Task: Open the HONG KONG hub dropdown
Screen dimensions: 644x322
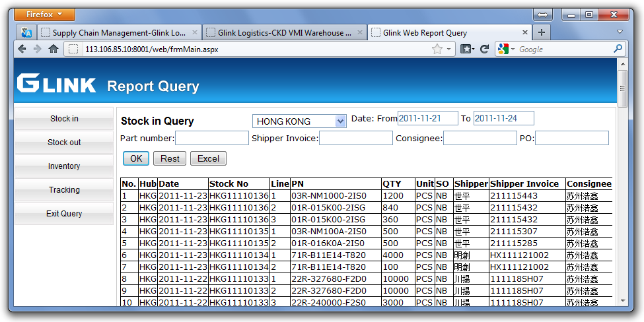Action: click(299, 121)
